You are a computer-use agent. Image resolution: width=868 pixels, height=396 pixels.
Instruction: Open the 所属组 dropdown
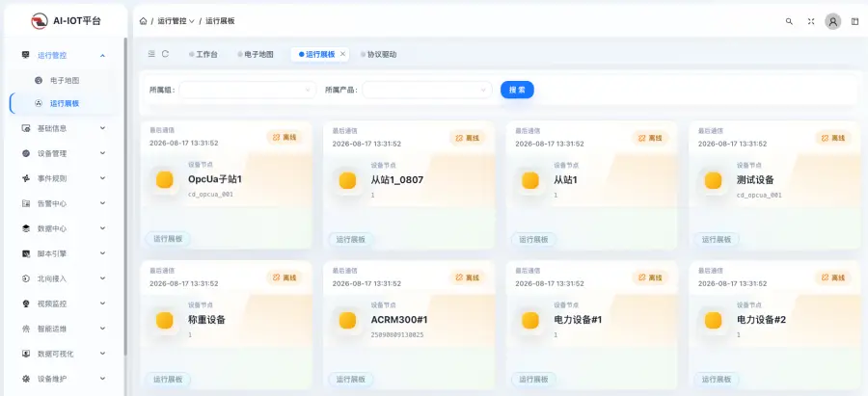click(247, 90)
